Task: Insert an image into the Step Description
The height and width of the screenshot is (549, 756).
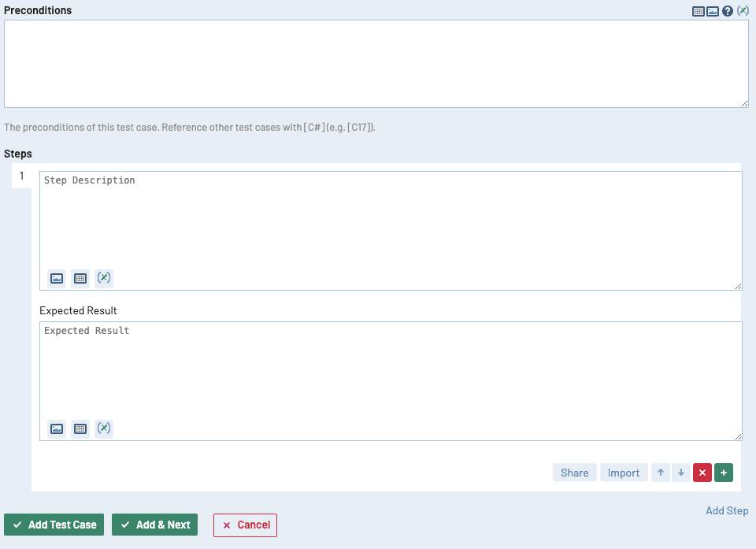Action: [x=56, y=277]
